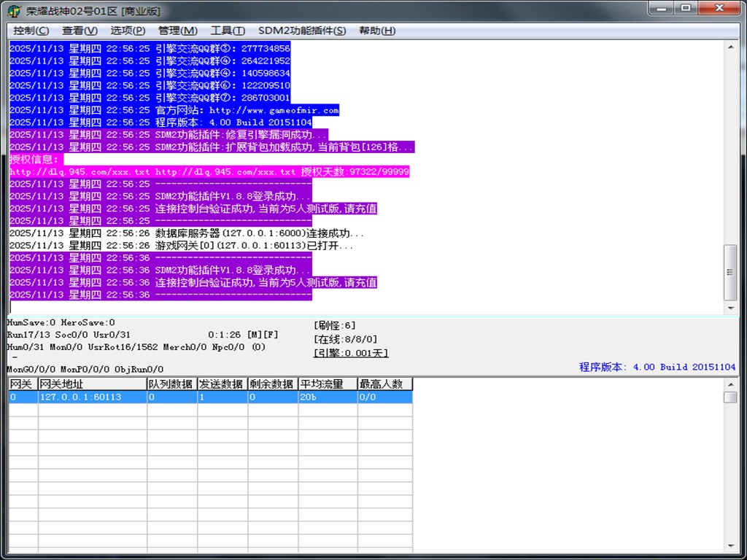Click the 20b average traffic cell
Image resolution: width=747 pixels, height=560 pixels.
point(328,397)
